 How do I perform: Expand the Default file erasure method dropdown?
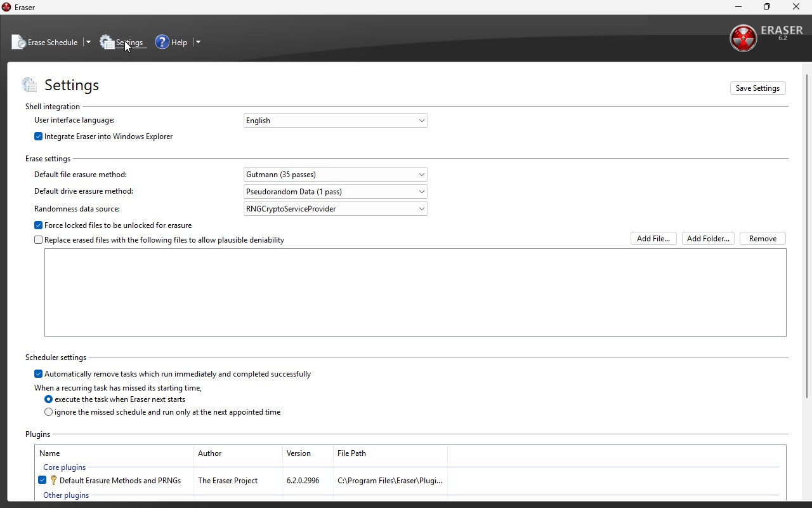tap(335, 175)
